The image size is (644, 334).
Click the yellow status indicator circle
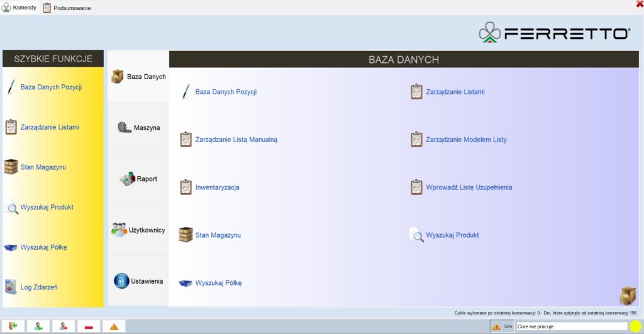coord(635,326)
